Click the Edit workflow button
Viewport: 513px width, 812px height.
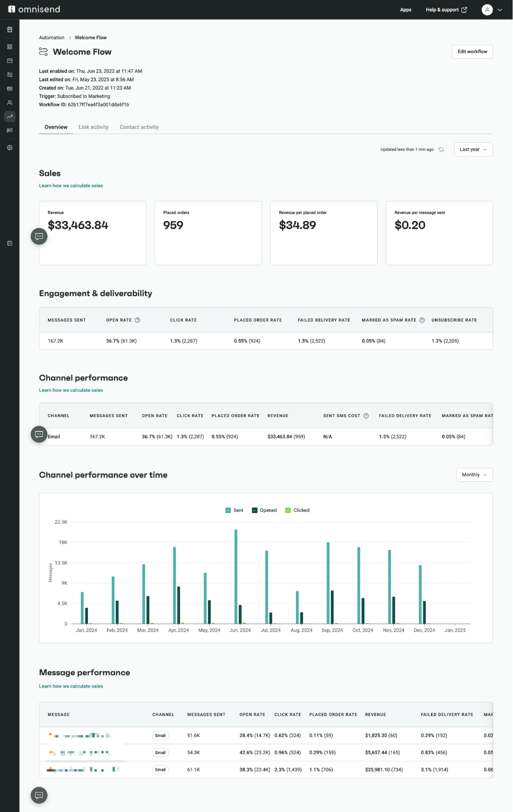point(472,52)
